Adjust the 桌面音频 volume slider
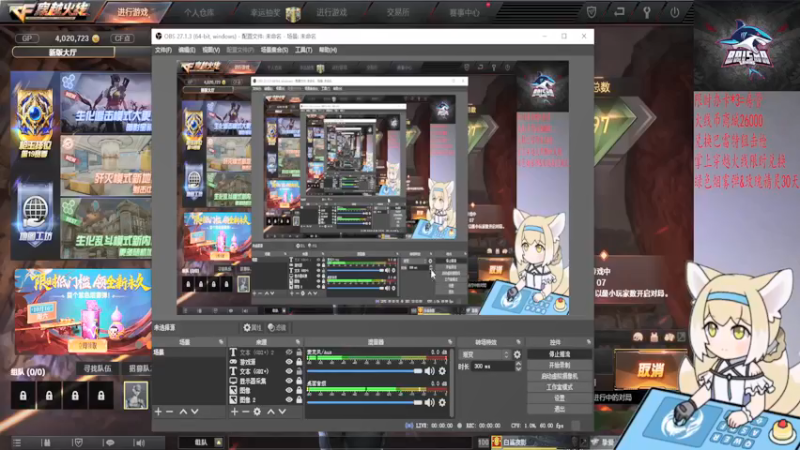 pyautogui.click(x=365, y=403)
